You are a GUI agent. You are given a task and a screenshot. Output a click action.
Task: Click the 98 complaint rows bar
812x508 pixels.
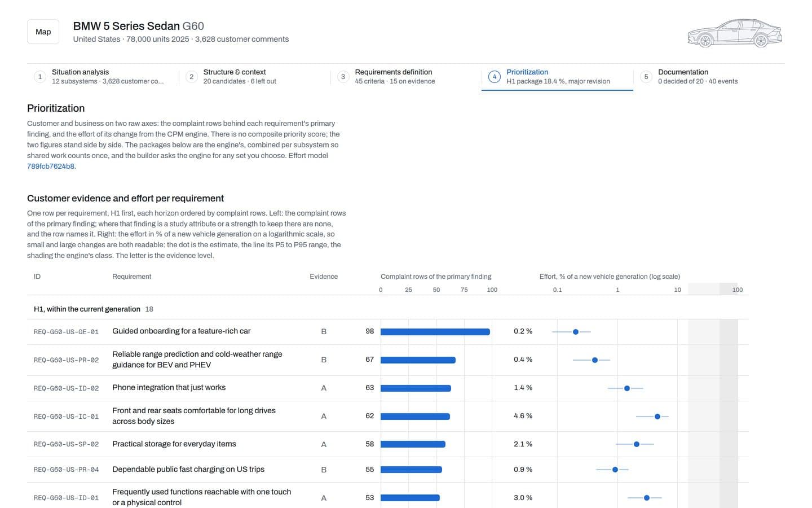click(435, 332)
